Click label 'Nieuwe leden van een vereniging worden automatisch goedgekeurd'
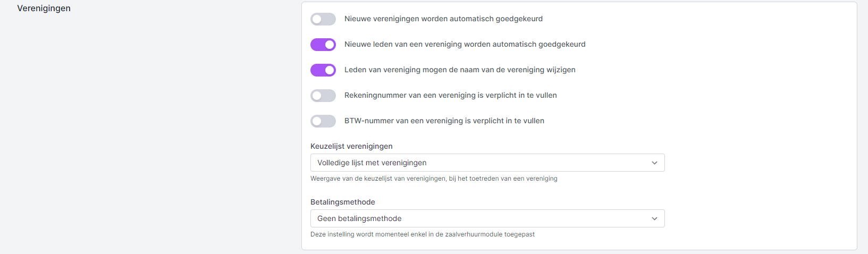Screen dimensions: 868x254 [465, 44]
